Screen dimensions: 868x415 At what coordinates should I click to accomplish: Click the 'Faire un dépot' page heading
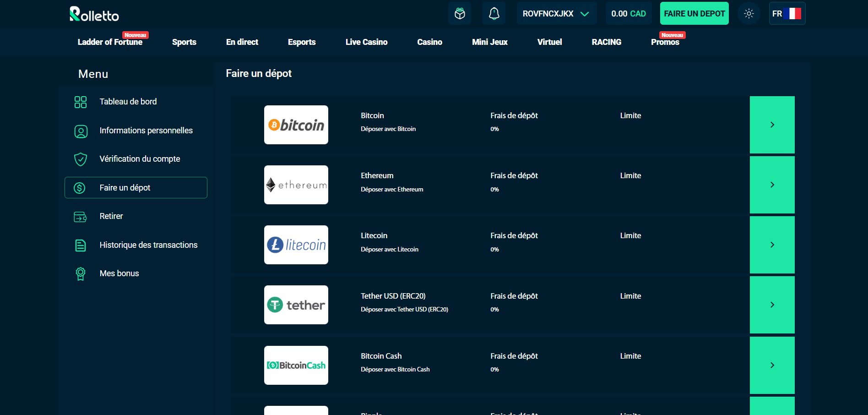point(259,73)
